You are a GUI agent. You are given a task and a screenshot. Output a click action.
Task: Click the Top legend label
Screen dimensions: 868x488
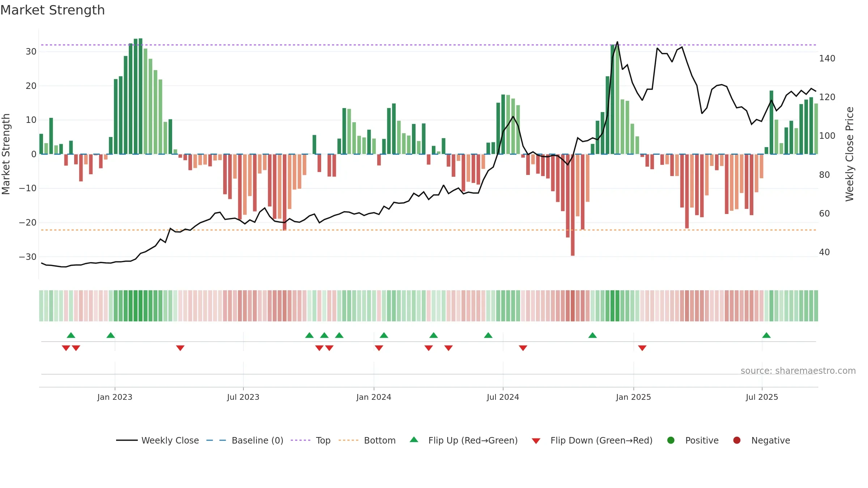point(323,441)
